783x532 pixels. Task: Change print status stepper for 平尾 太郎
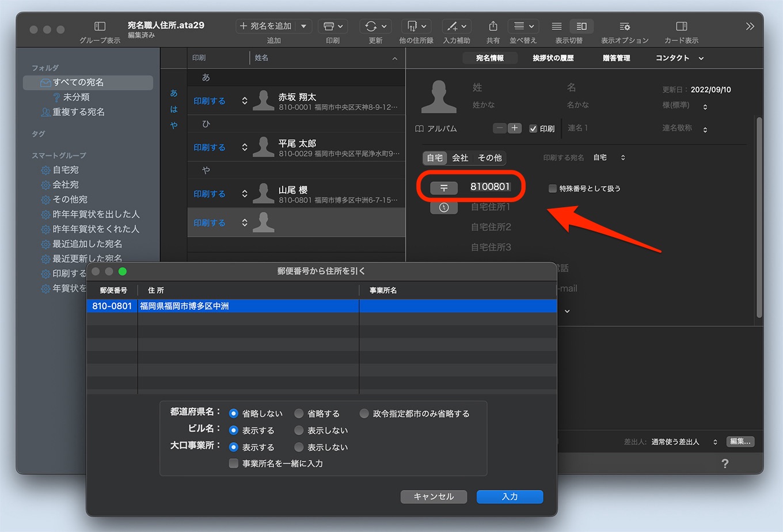(245, 147)
